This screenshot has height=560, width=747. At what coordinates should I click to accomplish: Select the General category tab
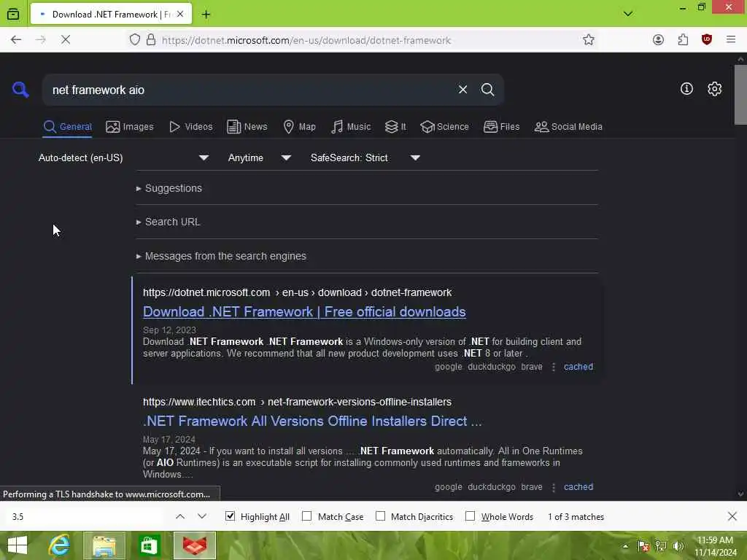click(67, 127)
